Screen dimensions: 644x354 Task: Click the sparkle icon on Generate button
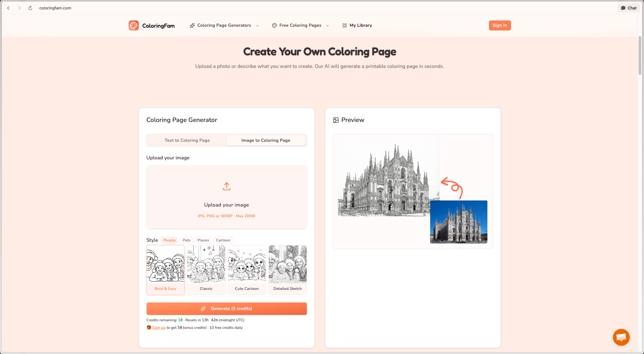(203, 308)
